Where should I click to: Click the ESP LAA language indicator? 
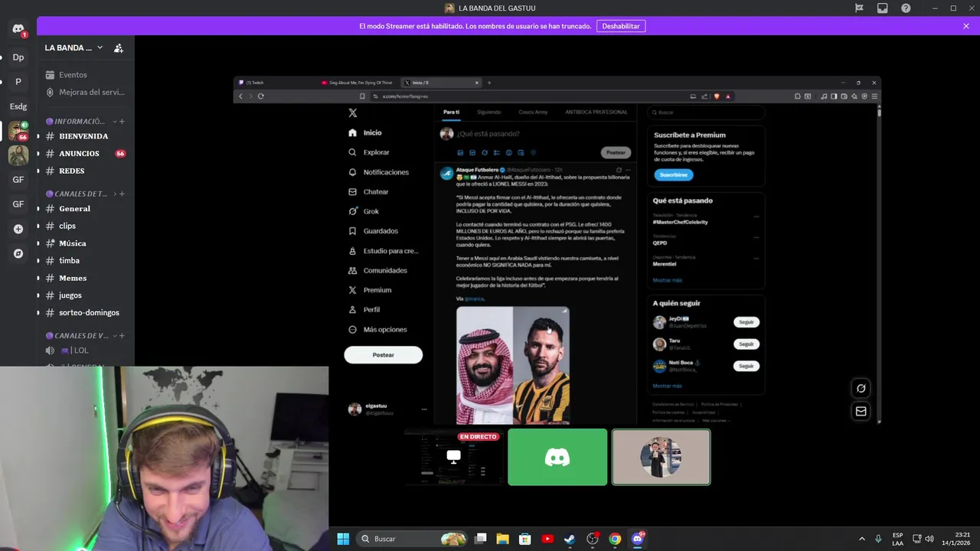pyautogui.click(x=897, y=539)
